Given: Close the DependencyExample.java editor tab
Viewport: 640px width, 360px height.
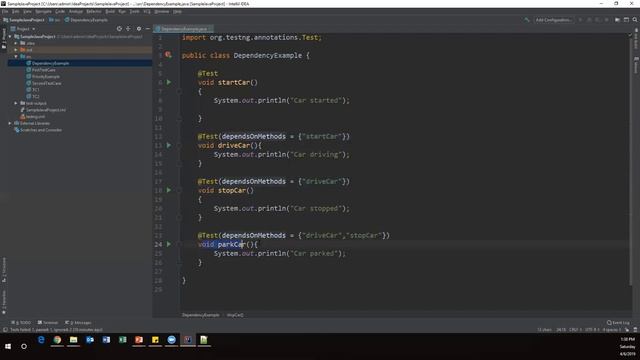Looking at the screenshot, I should (x=210, y=29).
